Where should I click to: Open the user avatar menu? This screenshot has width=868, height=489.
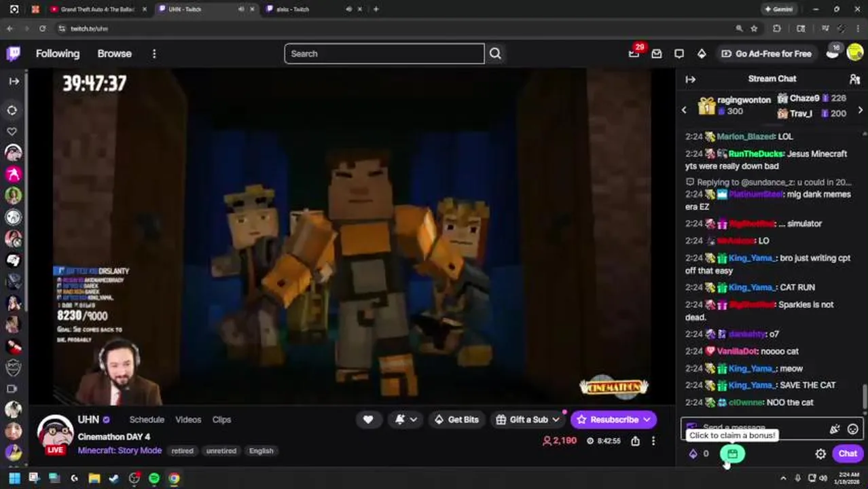pos(855,54)
